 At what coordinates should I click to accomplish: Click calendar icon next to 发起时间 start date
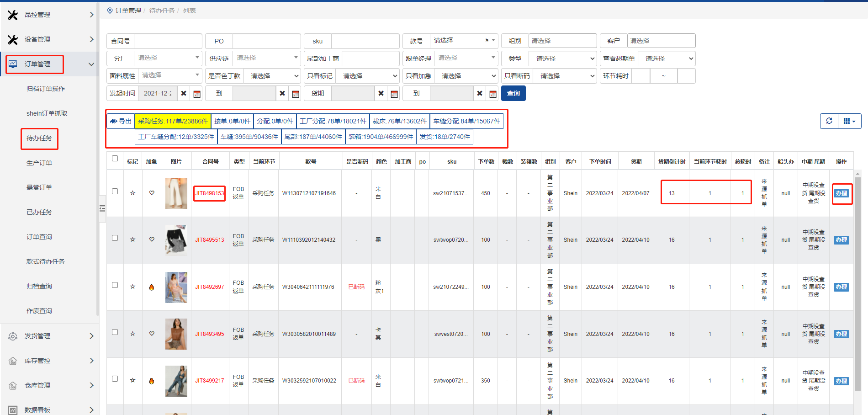(197, 94)
